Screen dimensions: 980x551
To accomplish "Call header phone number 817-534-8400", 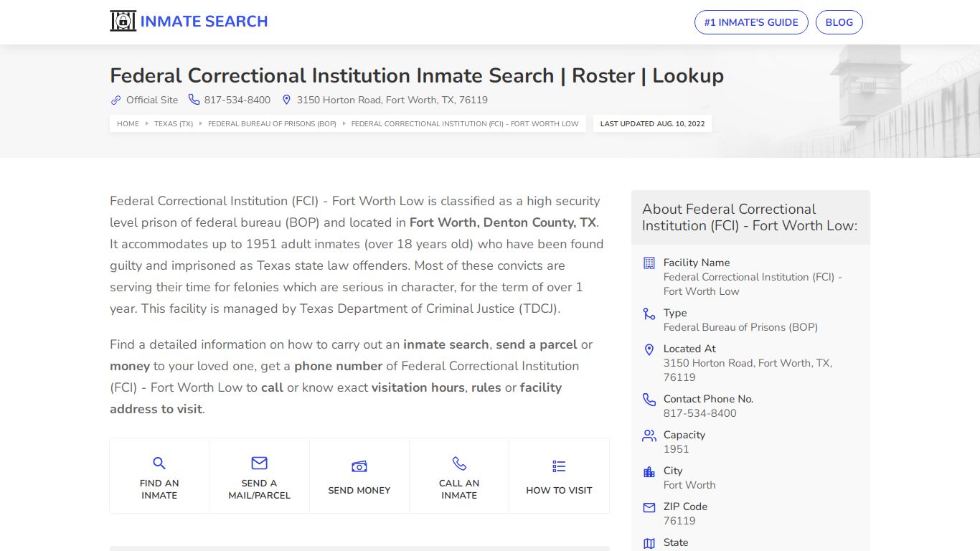I will point(237,100).
